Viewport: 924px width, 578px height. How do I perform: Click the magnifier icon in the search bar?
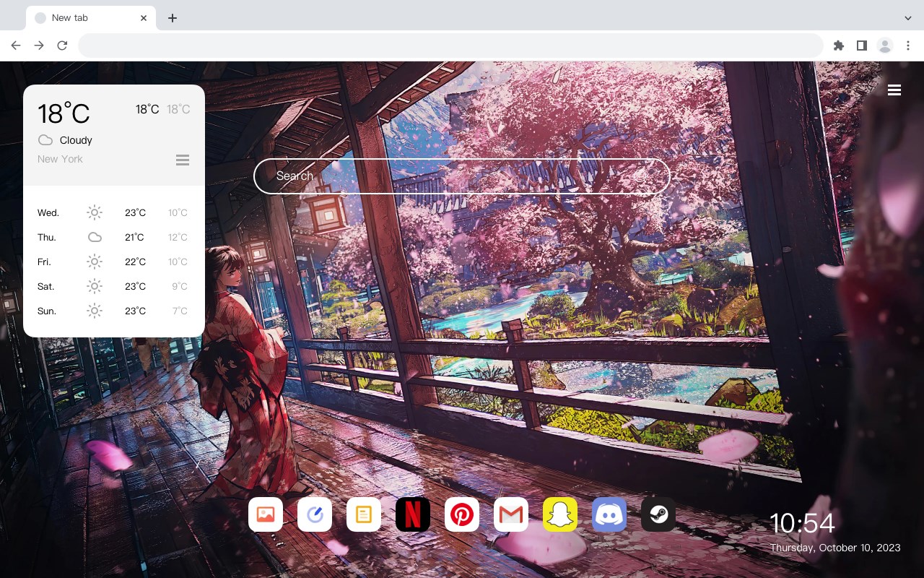[x=641, y=176]
